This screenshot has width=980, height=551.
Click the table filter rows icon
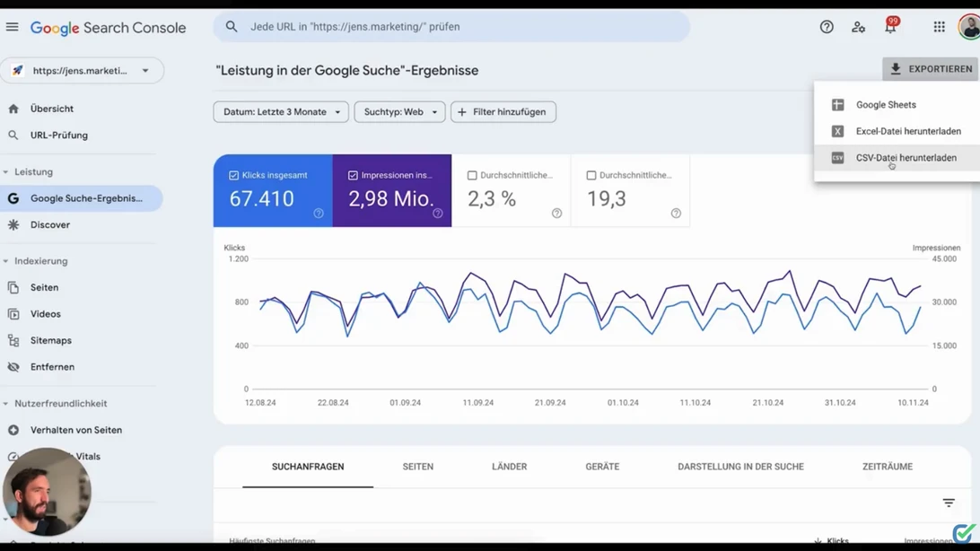[949, 503]
